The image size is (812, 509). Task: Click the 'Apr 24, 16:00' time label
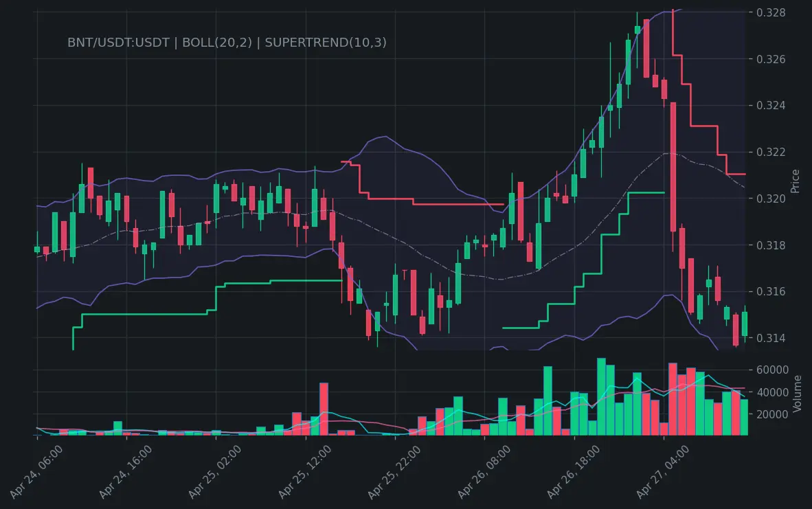(x=126, y=472)
